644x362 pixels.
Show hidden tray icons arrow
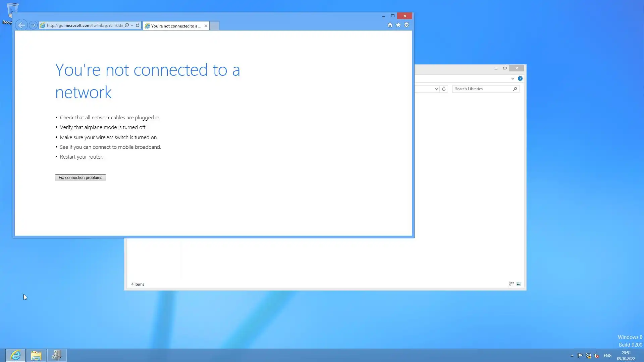pyautogui.click(x=572, y=356)
